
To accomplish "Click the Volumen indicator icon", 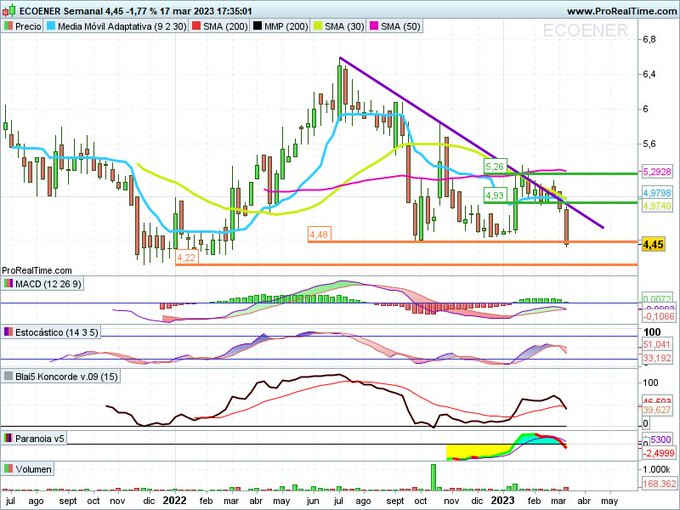I will [8, 469].
